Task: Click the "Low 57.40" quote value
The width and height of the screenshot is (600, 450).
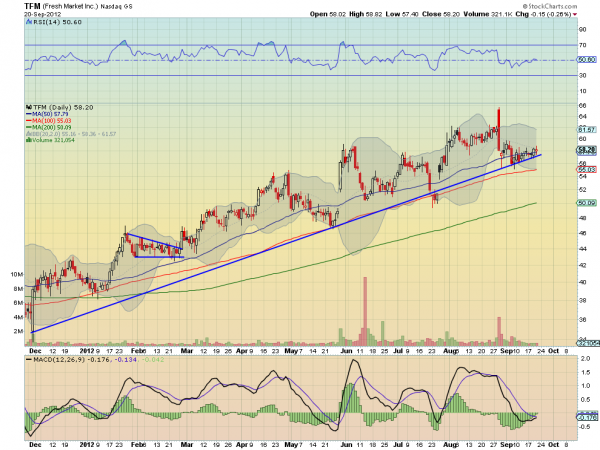Action: [402, 14]
